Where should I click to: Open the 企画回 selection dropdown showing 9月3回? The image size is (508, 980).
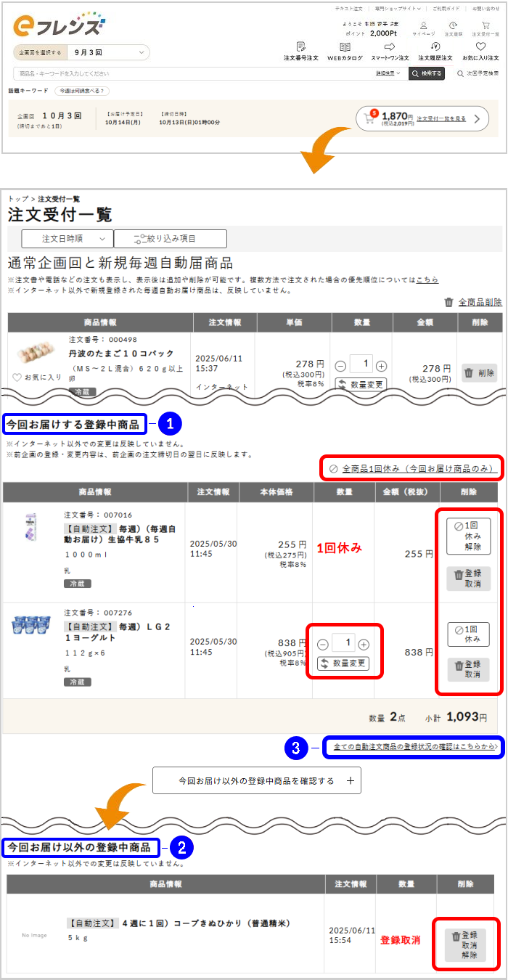click(x=81, y=52)
